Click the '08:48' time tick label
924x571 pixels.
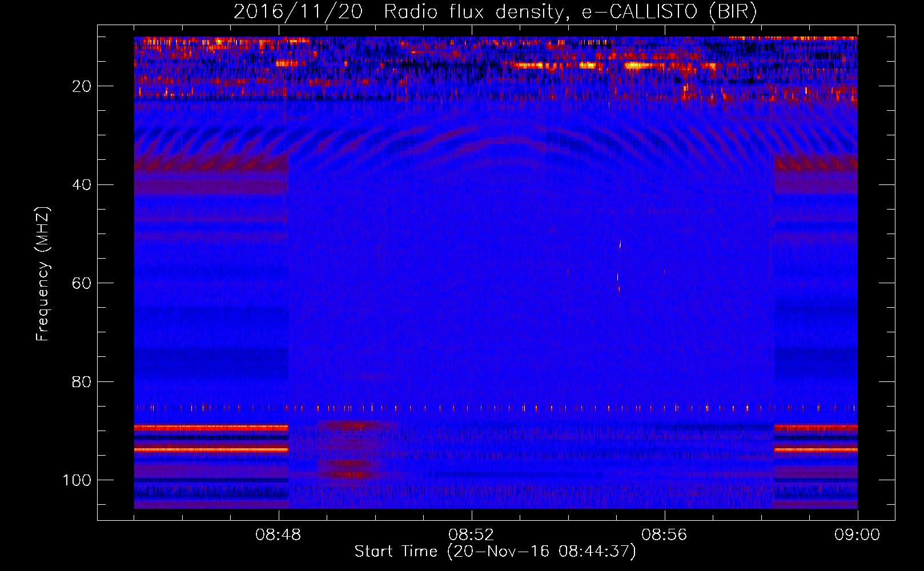coord(278,535)
